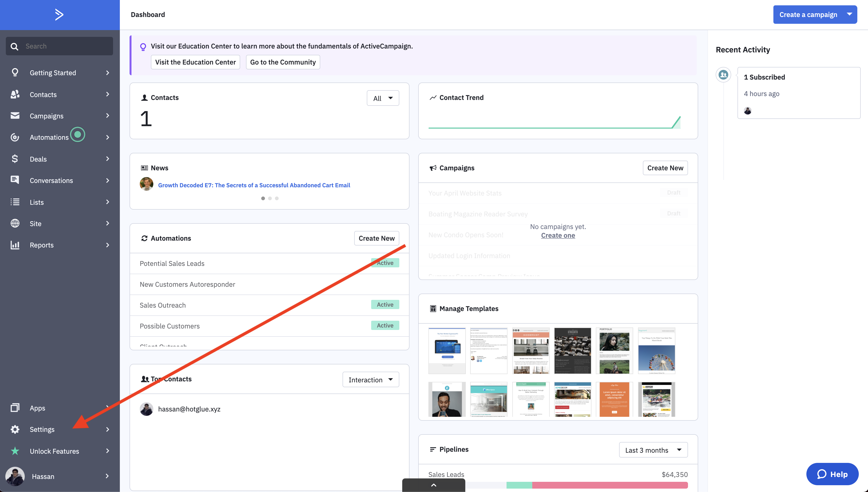
Task: Open the Settings menu item
Action: tap(60, 429)
